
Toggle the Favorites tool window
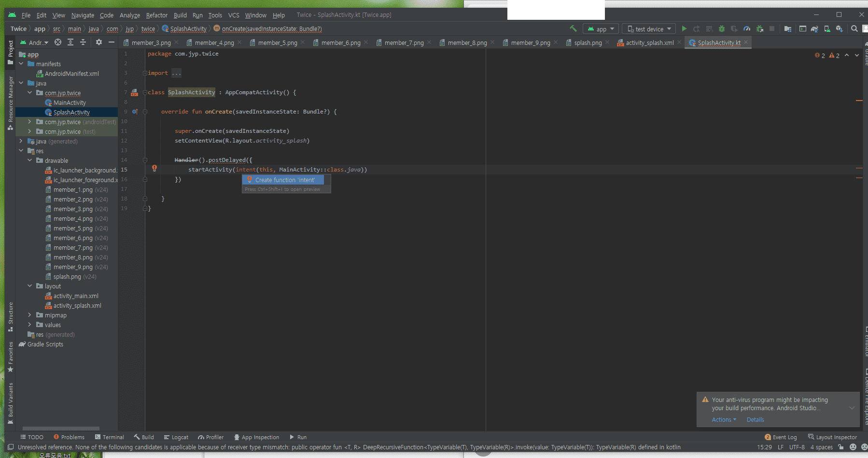[x=10, y=357]
